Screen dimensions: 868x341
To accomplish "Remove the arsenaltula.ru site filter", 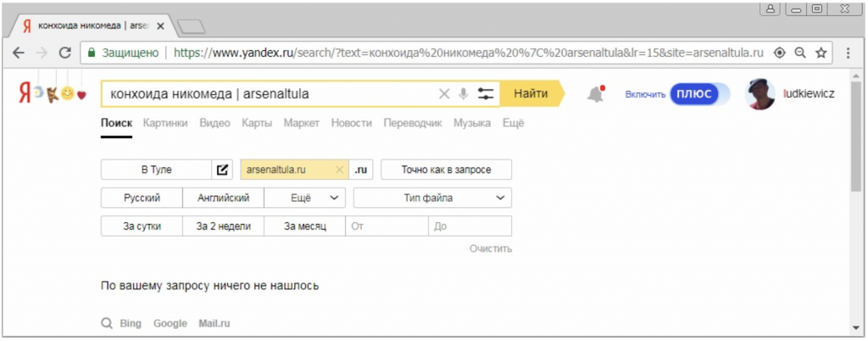I will pos(340,170).
